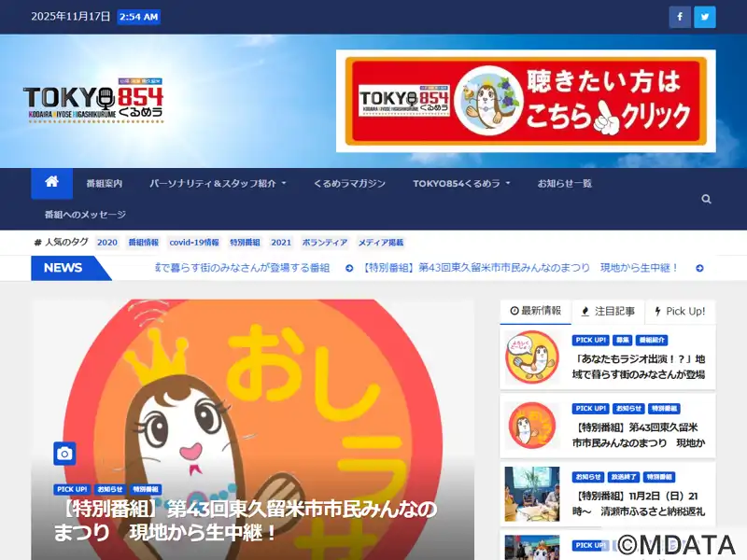Open the Twitter page icon
This screenshot has width=747, height=560.
pos(704,17)
